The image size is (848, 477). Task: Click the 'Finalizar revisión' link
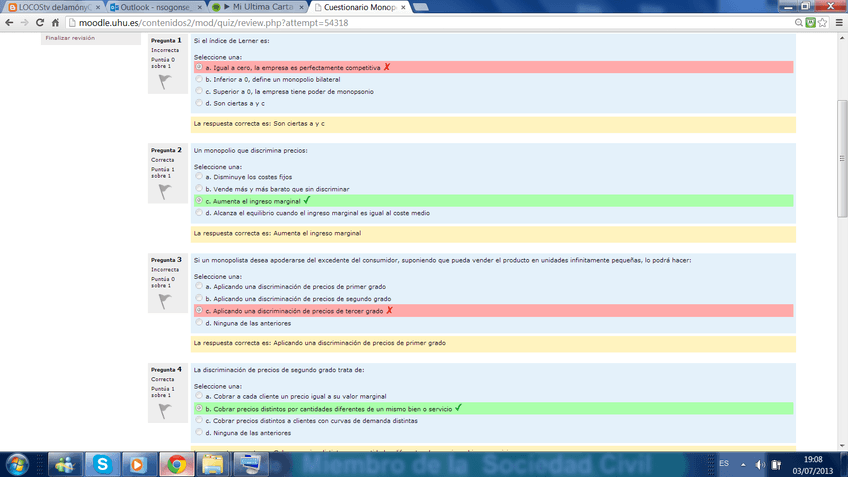tap(70, 38)
